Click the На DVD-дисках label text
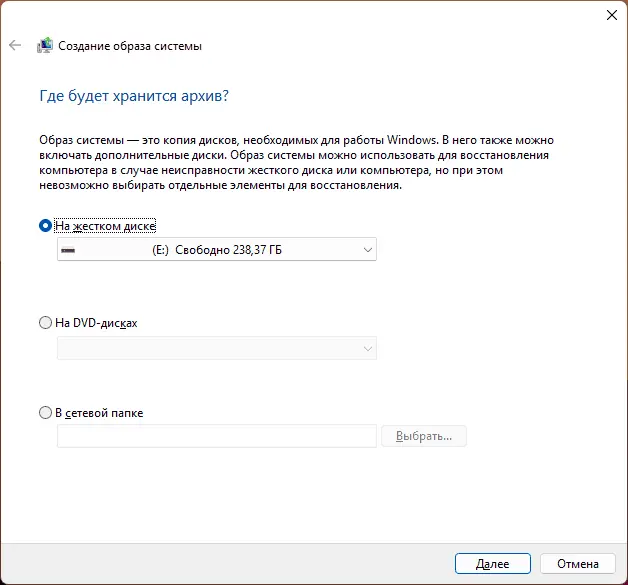This screenshot has height=585, width=628. 96,323
